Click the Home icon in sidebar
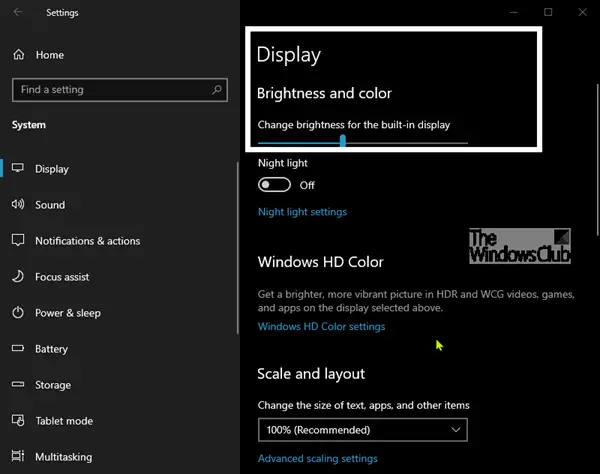The height and width of the screenshot is (474, 600). click(x=18, y=55)
